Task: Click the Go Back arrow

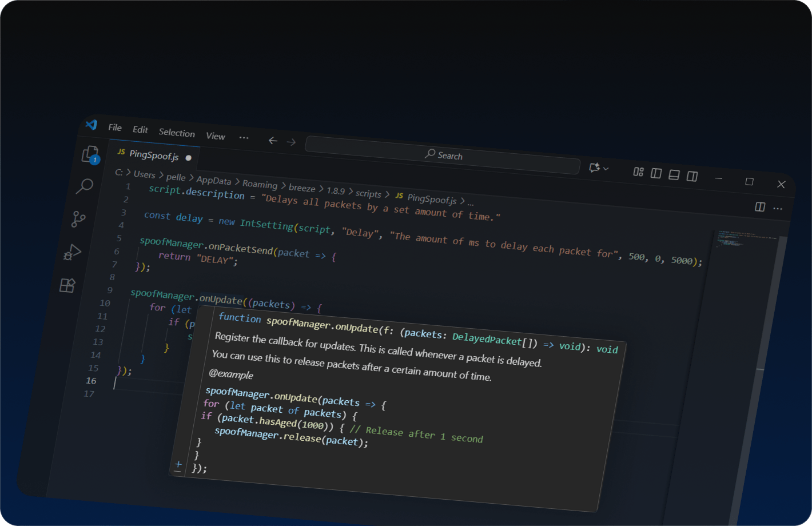Action: [x=273, y=140]
